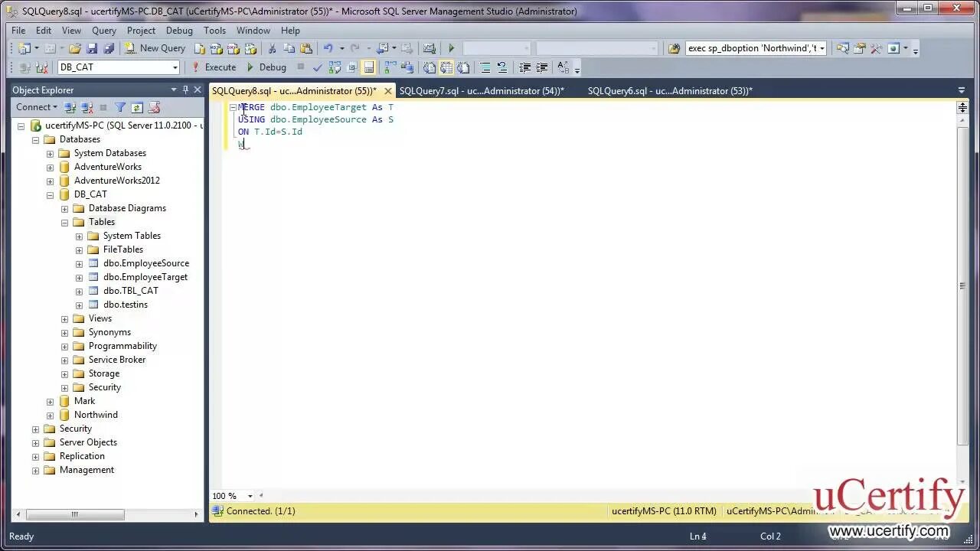Viewport: 980px width, 551px height.
Task: Click the Comment Out Selected Lines icon
Action: [x=485, y=67]
